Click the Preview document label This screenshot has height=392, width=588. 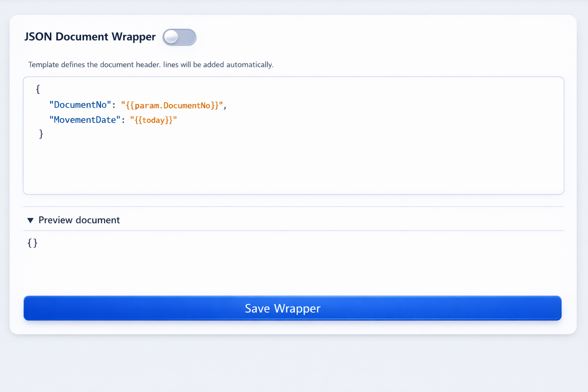click(x=79, y=220)
